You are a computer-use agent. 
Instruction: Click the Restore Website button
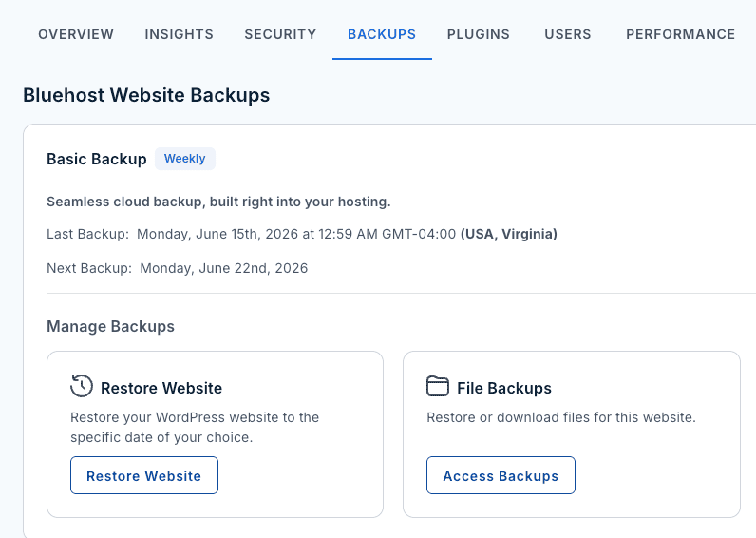[144, 475]
